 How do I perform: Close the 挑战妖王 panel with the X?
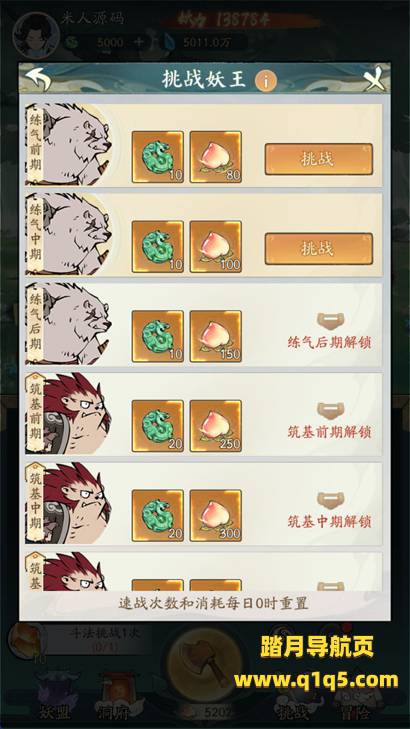[375, 79]
